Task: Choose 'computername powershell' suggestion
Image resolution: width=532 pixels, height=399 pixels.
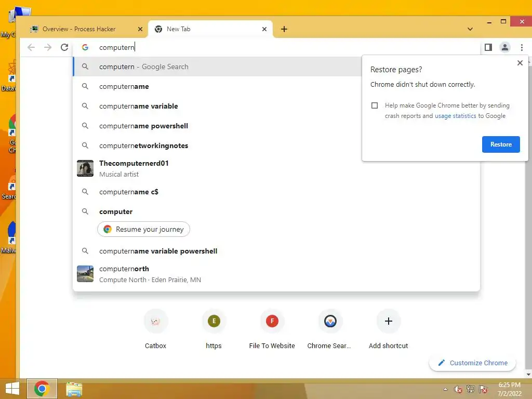Action: [x=217, y=126]
